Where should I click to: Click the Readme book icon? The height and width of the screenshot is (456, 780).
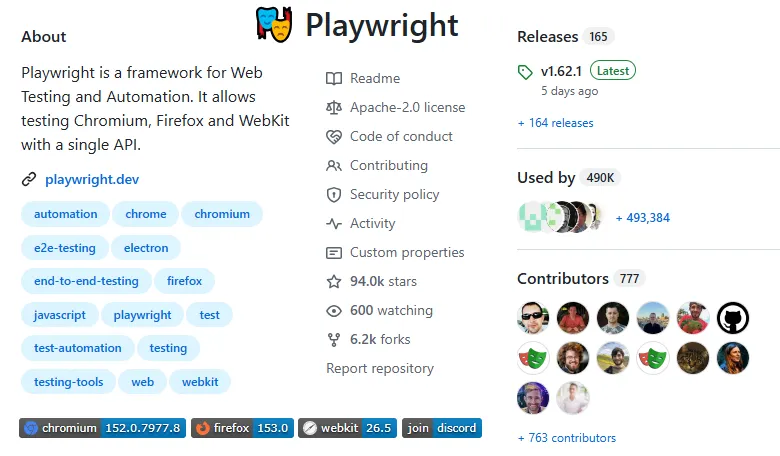(x=334, y=79)
